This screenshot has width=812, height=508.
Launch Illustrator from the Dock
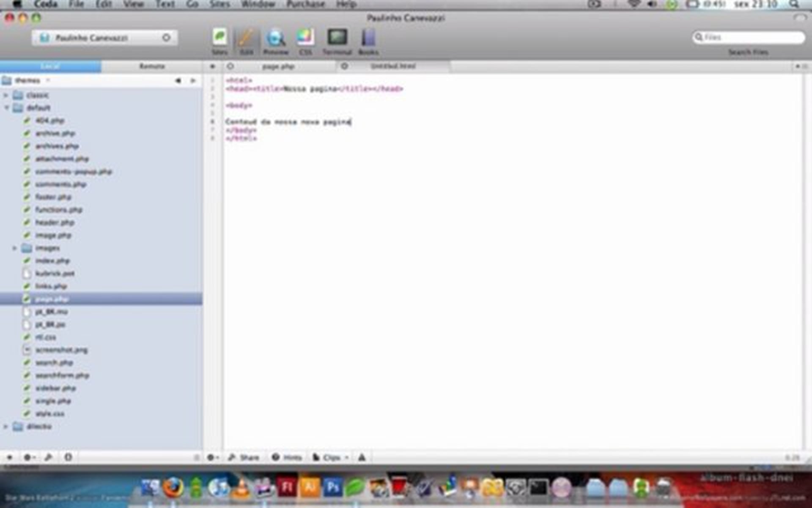[x=310, y=487]
